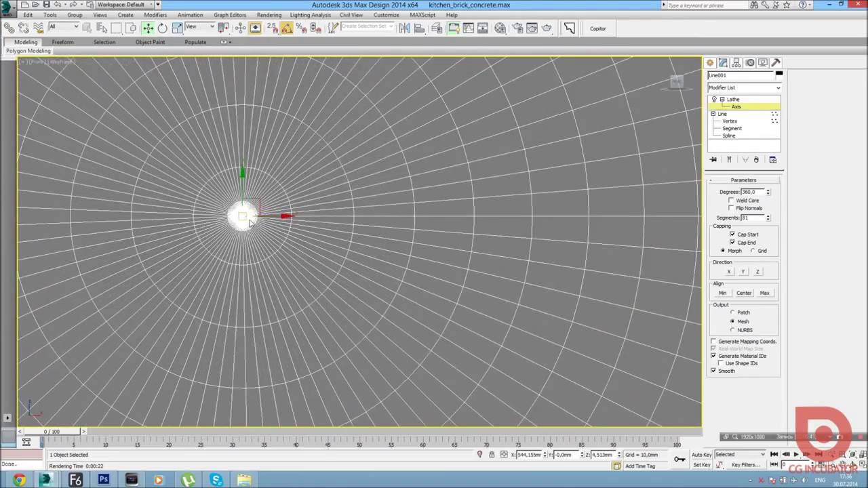Viewport: 868px width, 488px height.
Task: Click the Align Center button
Action: pos(744,293)
